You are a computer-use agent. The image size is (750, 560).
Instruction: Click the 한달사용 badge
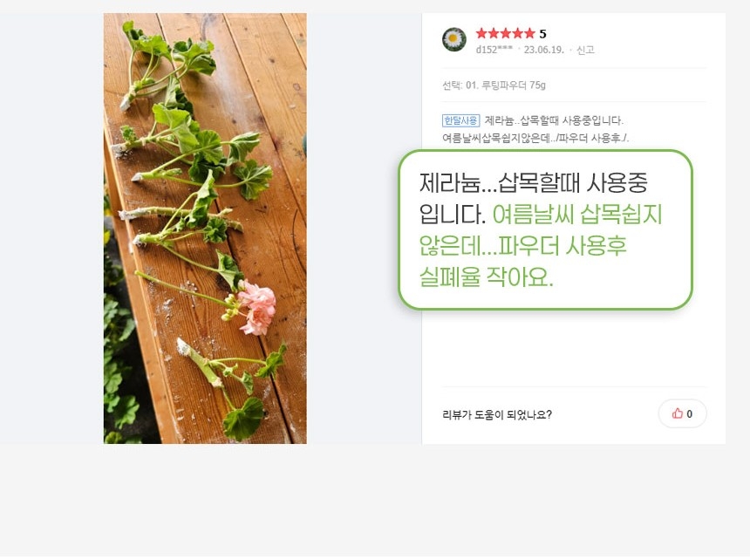pos(460,120)
